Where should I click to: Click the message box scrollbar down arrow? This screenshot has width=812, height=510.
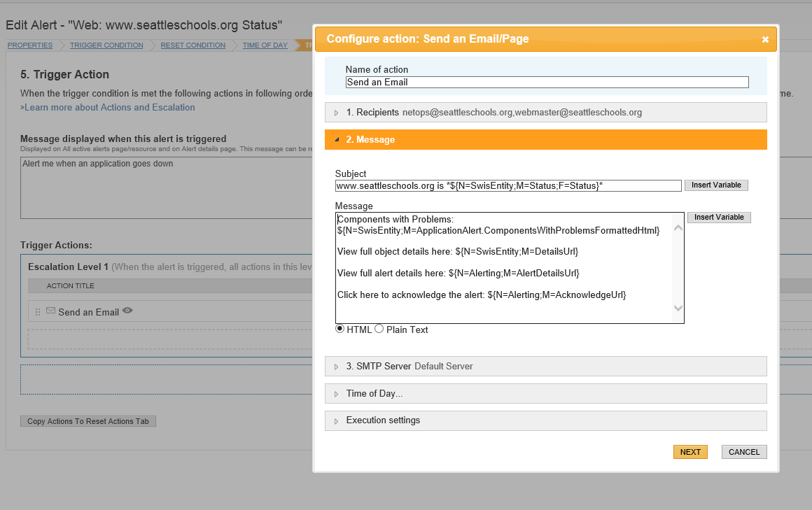678,308
